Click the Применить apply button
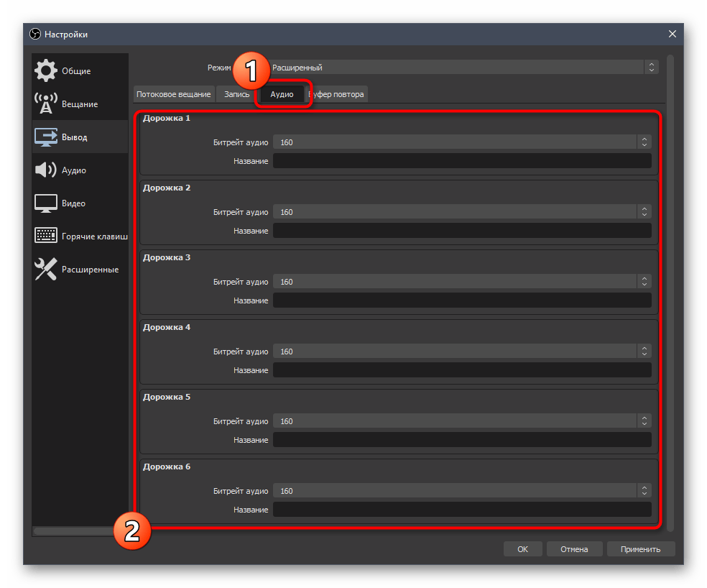 [x=640, y=549]
